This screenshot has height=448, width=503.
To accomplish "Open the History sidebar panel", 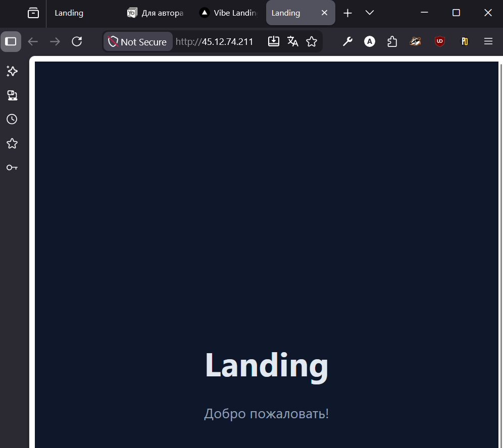I will click(12, 119).
